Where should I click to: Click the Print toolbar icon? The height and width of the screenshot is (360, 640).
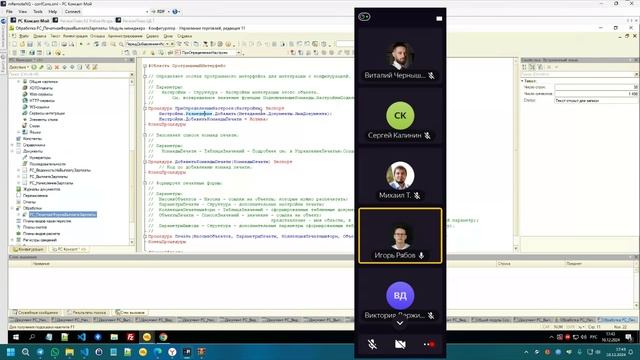(64, 44)
